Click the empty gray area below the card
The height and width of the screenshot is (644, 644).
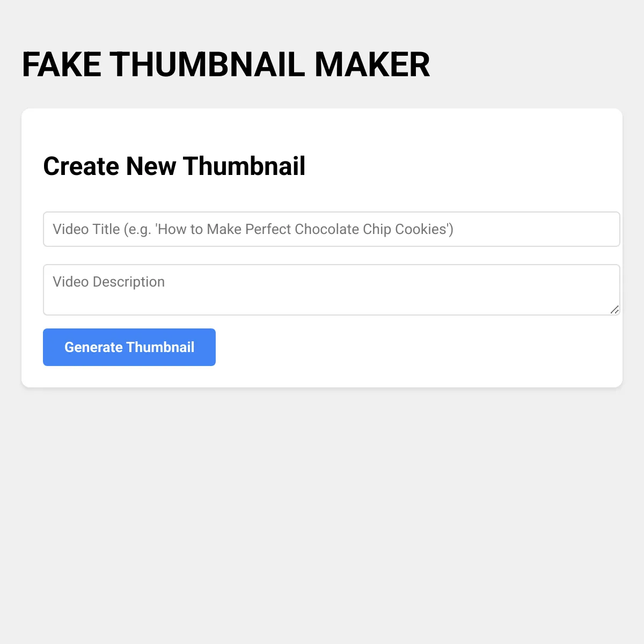(322, 510)
